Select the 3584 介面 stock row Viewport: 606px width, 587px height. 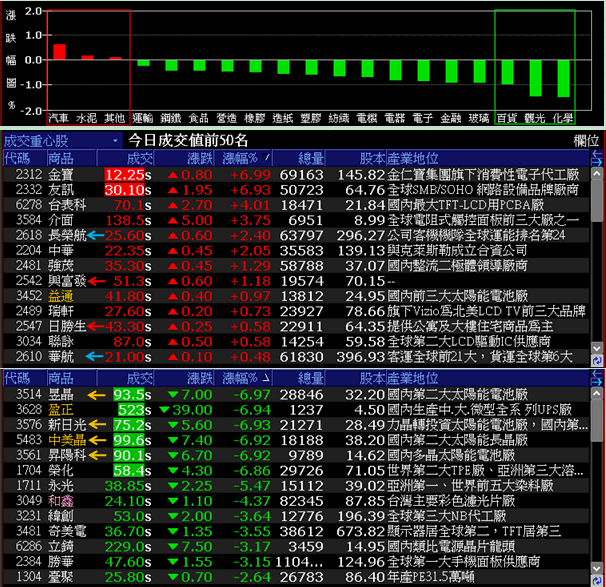pyautogui.click(x=296, y=220)
